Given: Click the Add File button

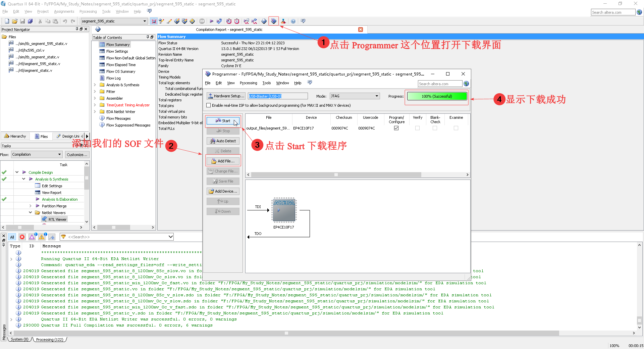Looking at the screenshot, I should [x=223, y=161].
